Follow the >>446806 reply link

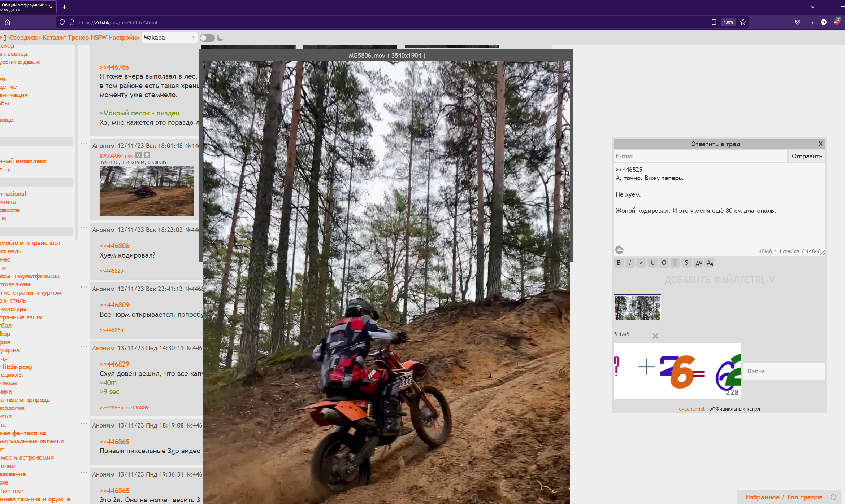114,246
